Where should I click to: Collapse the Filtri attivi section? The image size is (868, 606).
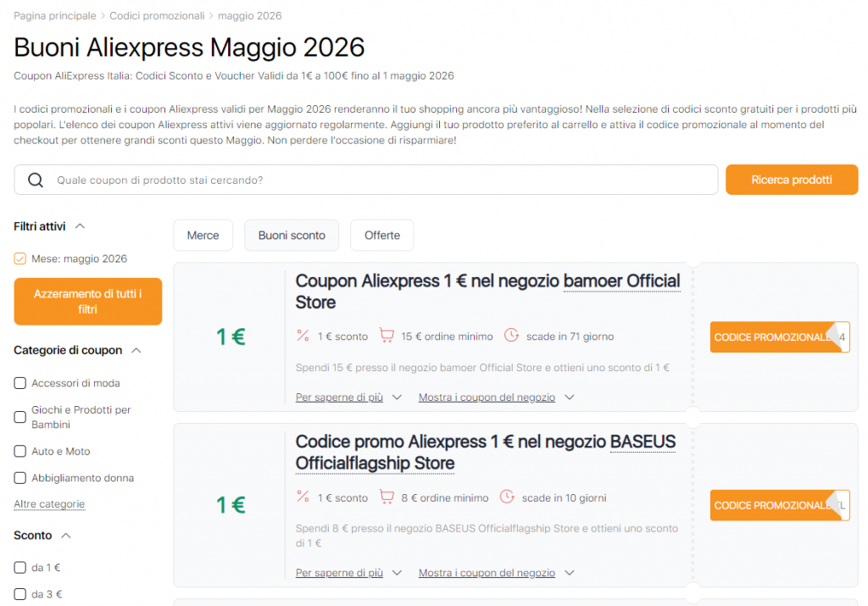(78, 225)
